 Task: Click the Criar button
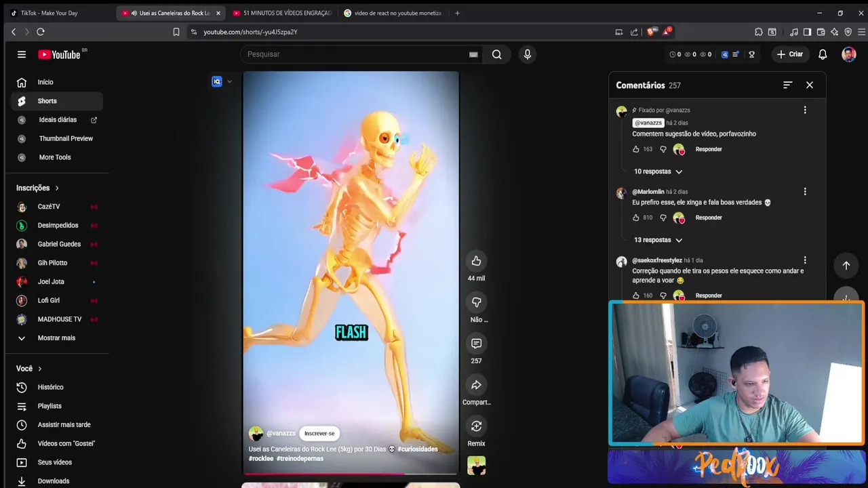[x=790, y=54]
